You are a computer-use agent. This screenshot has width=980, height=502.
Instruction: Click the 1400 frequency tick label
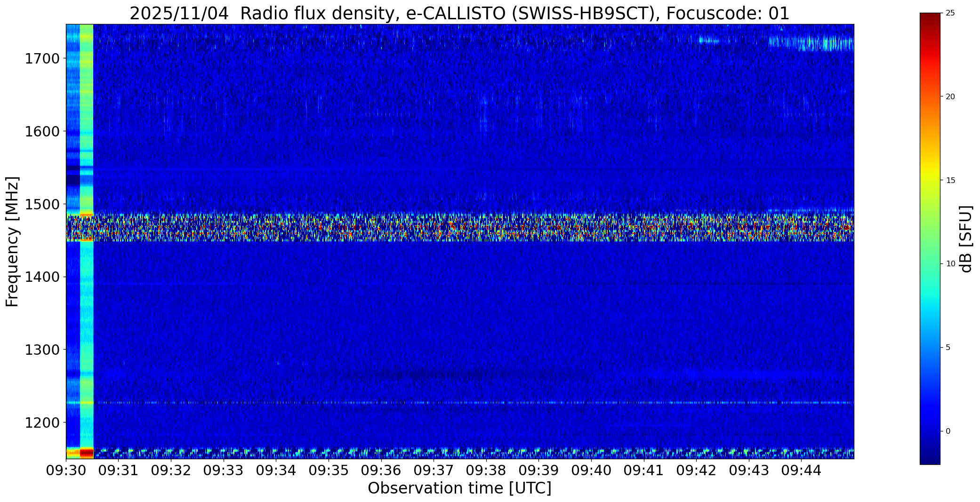coord(42,277)
